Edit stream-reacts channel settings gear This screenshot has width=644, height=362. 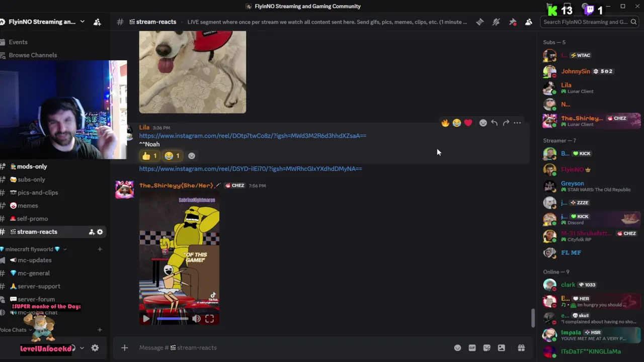point(100,232)
